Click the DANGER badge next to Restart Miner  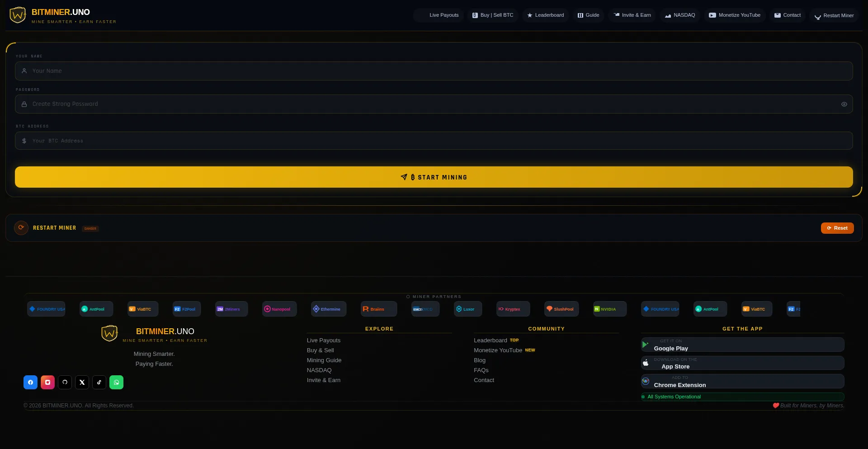pos(90,229)
